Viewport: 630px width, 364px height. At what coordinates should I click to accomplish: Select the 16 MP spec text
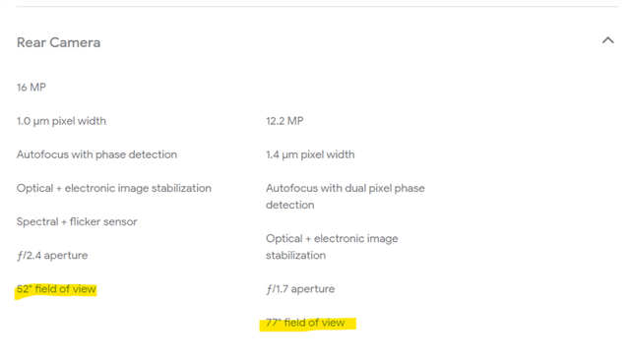[31, 88]
